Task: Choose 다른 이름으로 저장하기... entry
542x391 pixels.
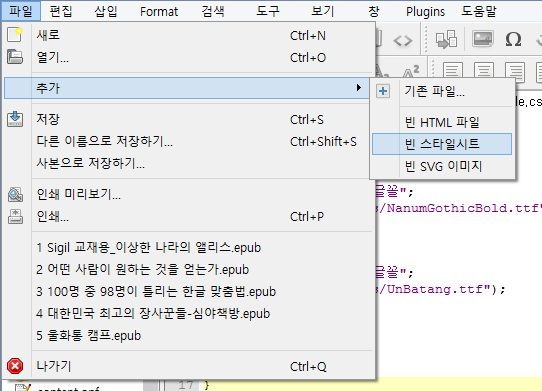Action: [x=189, y=141]
